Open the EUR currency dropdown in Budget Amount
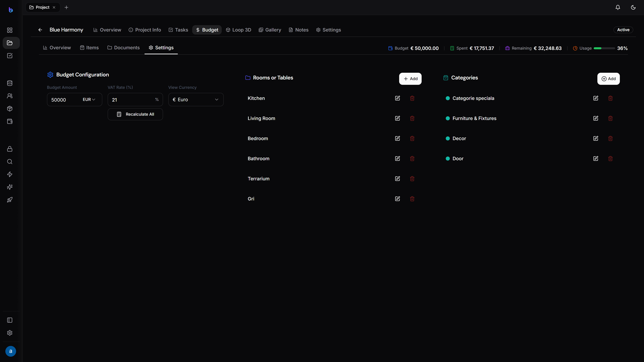The height and width of the screenshot is (362, 644). (x=89, y=99)
